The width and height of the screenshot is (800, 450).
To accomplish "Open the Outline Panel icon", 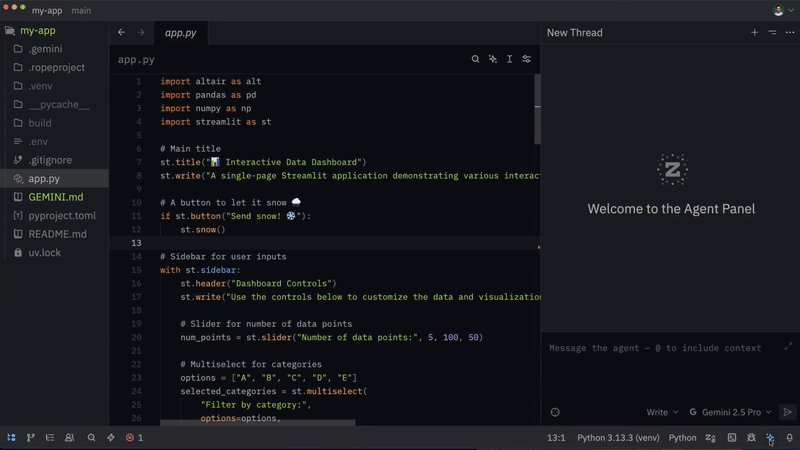I will click(49, 438).
